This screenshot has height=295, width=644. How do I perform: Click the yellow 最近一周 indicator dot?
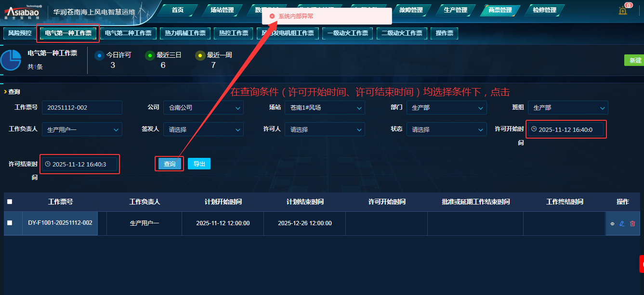coord(200,55)
